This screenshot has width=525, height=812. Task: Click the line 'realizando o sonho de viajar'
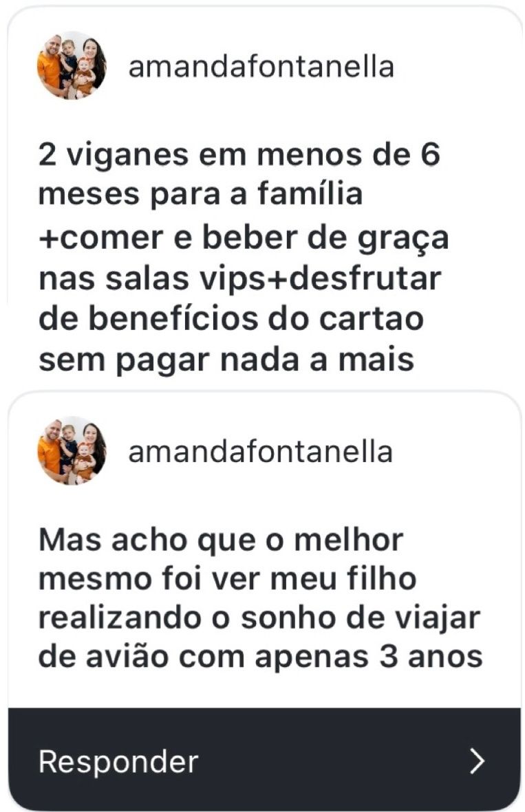coord(259,618)
